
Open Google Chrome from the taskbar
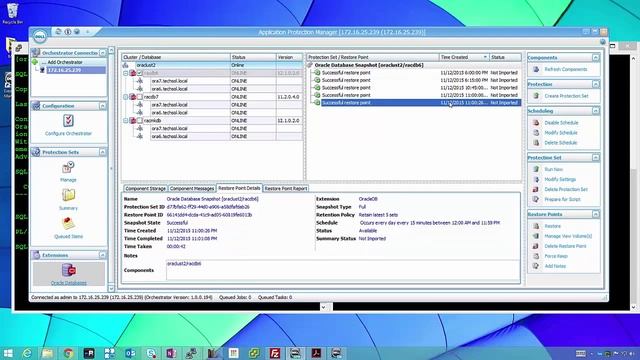tap(68, 353)
